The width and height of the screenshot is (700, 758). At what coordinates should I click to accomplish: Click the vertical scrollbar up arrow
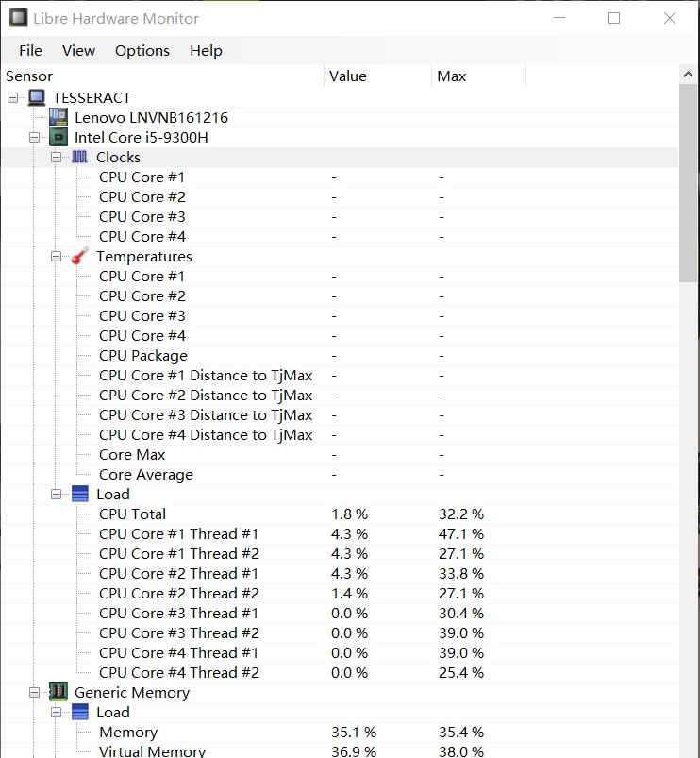click(x=688, y=73)
